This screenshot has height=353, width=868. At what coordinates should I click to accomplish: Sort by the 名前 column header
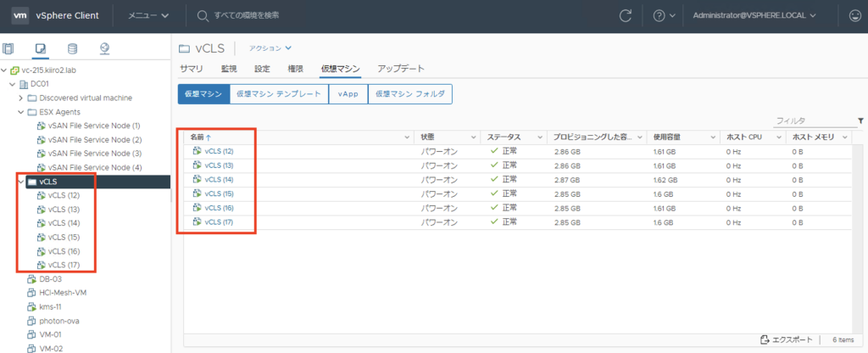click(x=197, y=137)
